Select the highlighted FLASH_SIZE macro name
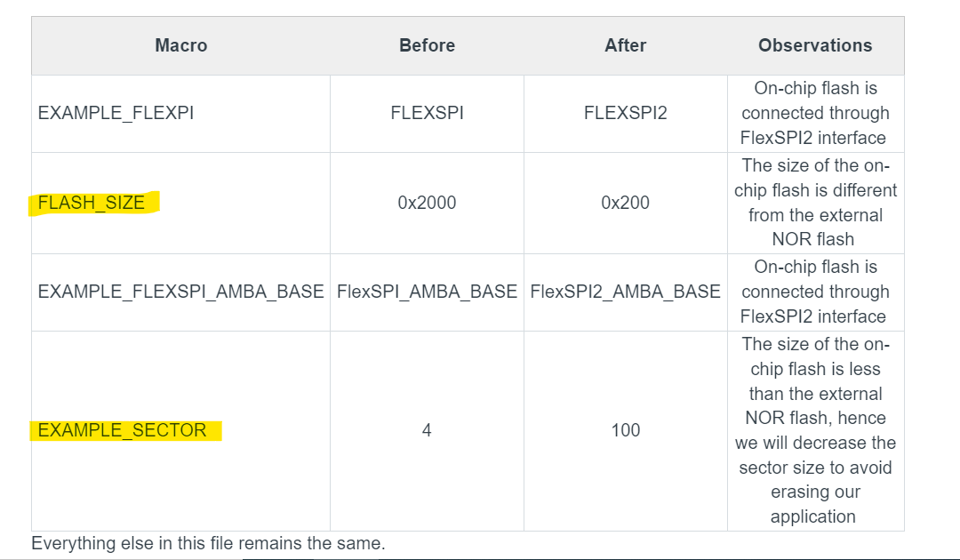This screenshot has height=560, width=960. [92, 203]
